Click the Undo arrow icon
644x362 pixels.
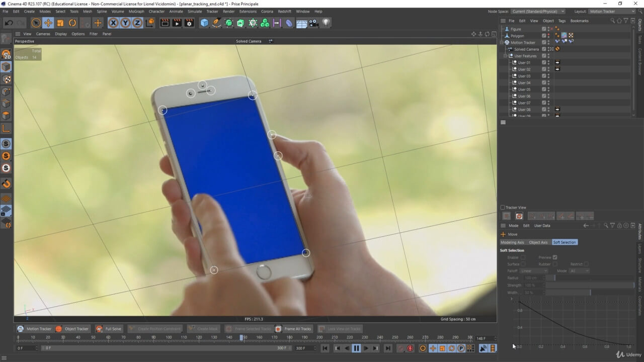tap(9, 23)
